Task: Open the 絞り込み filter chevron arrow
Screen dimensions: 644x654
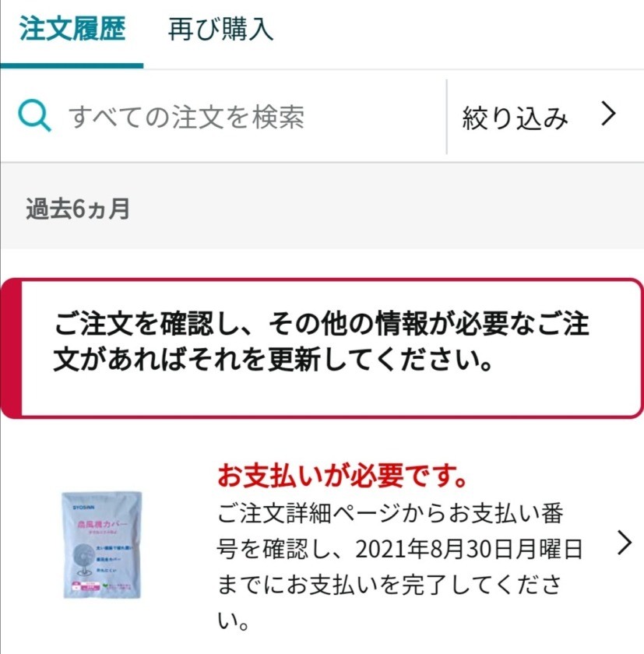Action: pos(608,114)
